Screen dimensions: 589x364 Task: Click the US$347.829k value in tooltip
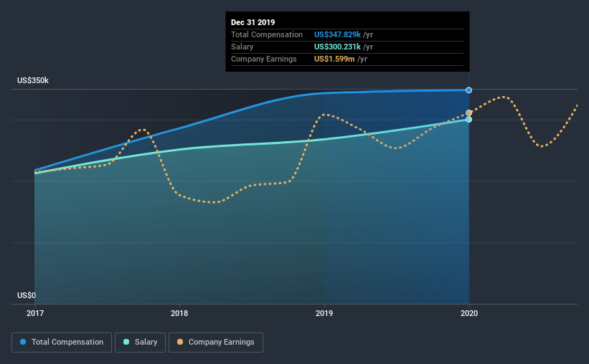[337, 34]
